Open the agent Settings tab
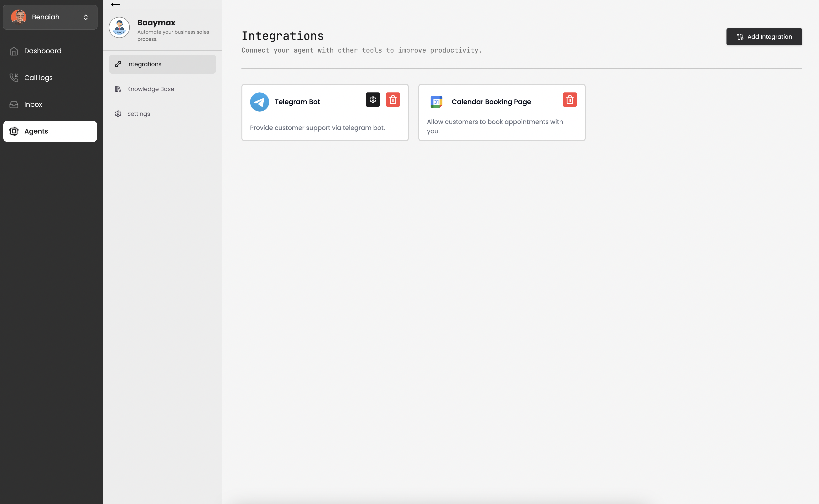The width and height of the screenshot is (819, 504). point(138,114)
